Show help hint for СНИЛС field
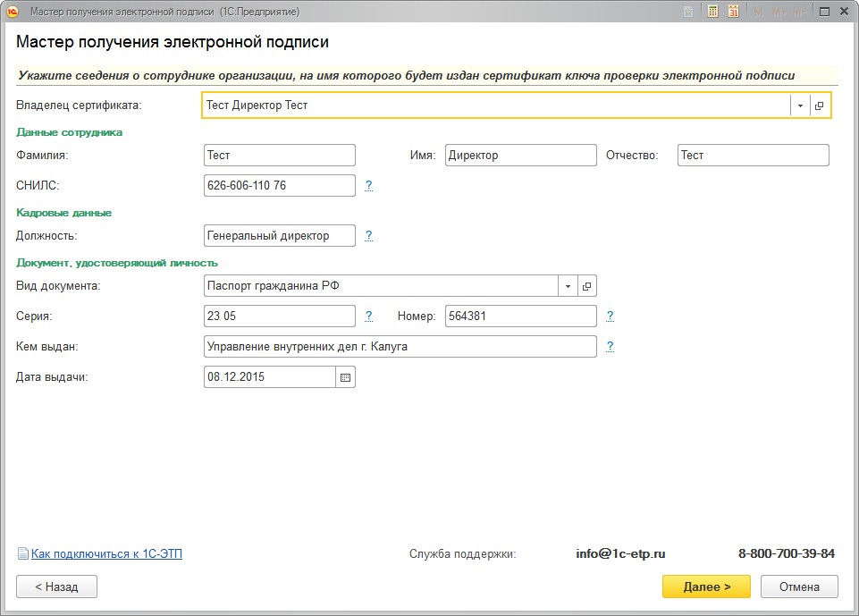The image size is (859, 616). [x=368, y=186]
